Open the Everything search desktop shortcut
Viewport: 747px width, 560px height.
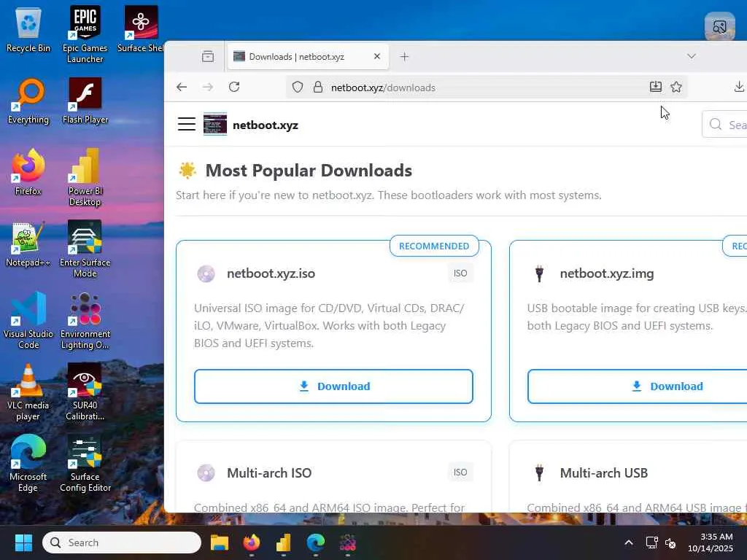click(28, 101)
